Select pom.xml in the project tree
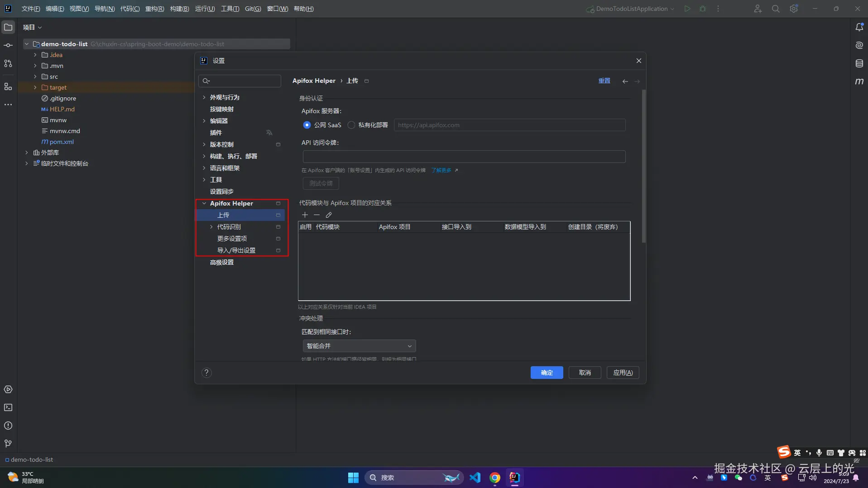Image resolution: width=868 pixels, height=488 pixels. pos(62,142)
